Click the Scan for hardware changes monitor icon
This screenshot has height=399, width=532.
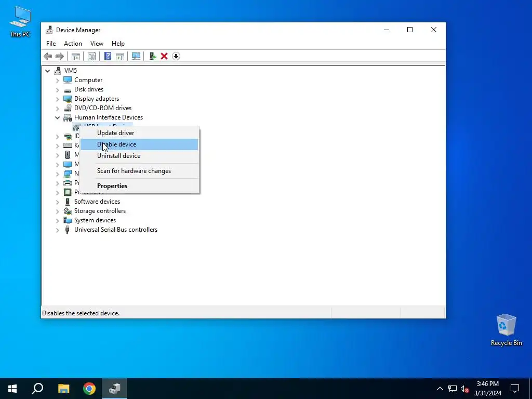coord(136,56)
